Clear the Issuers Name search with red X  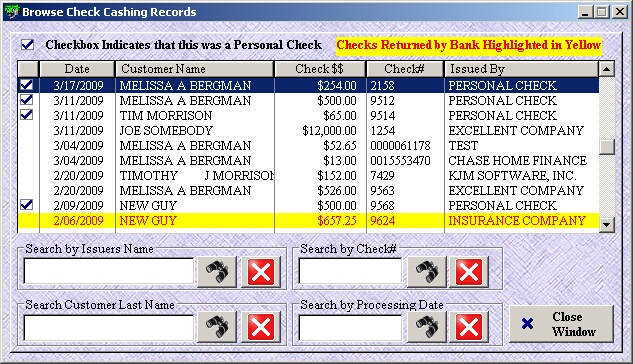[261, 272]
